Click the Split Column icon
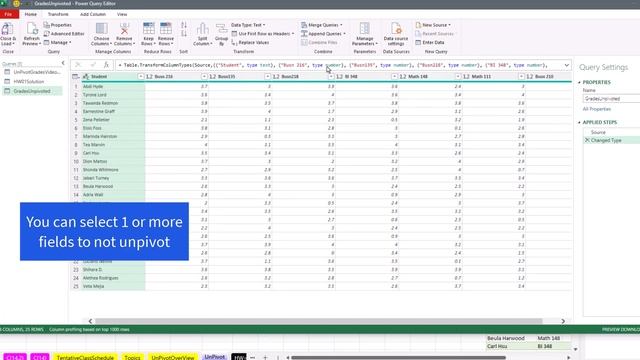The image size is (640, 360). coord(202,29)
